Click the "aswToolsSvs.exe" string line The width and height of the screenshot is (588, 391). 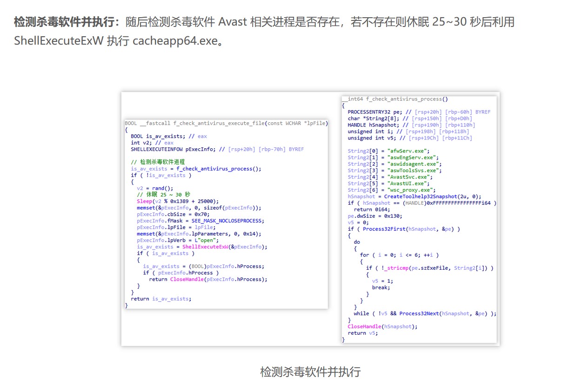395,171
